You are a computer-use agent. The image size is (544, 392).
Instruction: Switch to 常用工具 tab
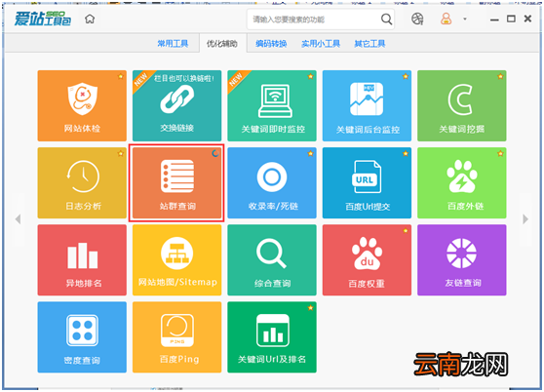[173, 44]
